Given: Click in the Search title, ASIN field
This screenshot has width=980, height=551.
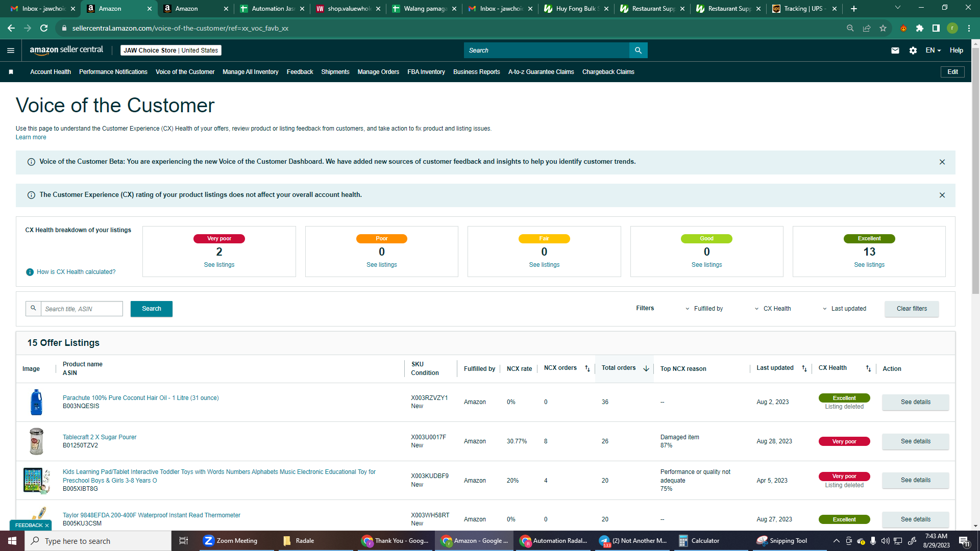Looking at the screenshot, I should tap(82, 309).
